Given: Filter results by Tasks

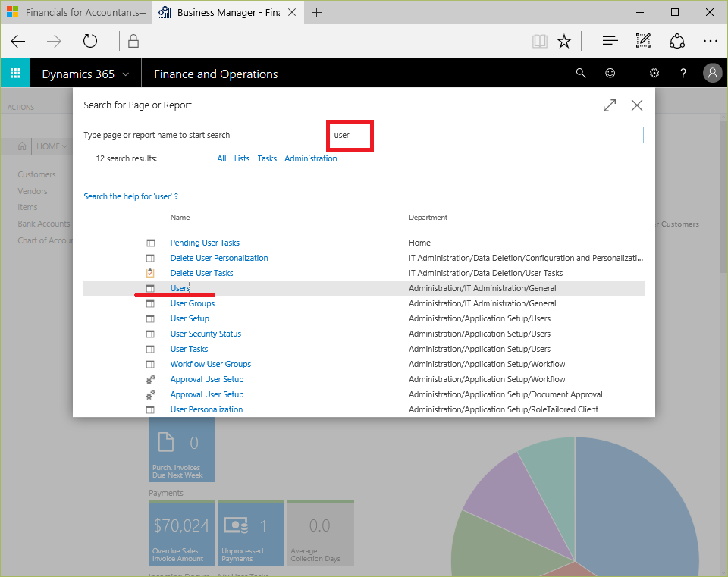Looking at the screenshot, I should [x=267, y=158].
